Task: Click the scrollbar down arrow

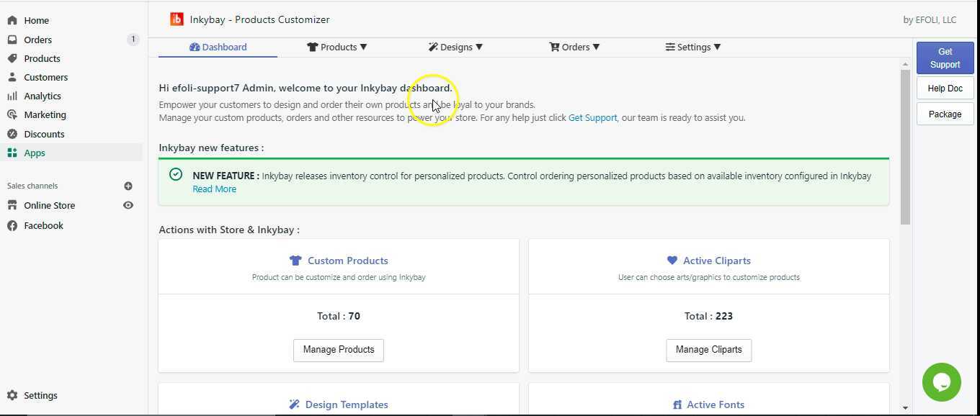Action: 905,408
